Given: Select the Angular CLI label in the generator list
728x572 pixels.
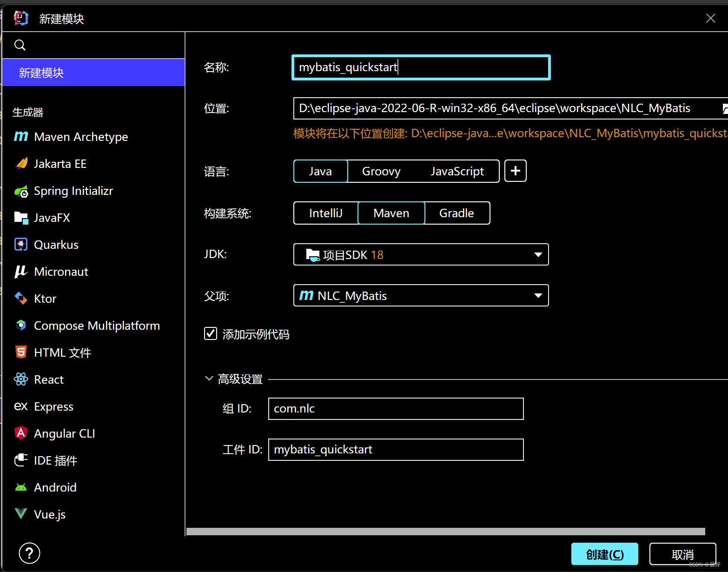Looking at the screenshot, I should coord(65,433).
